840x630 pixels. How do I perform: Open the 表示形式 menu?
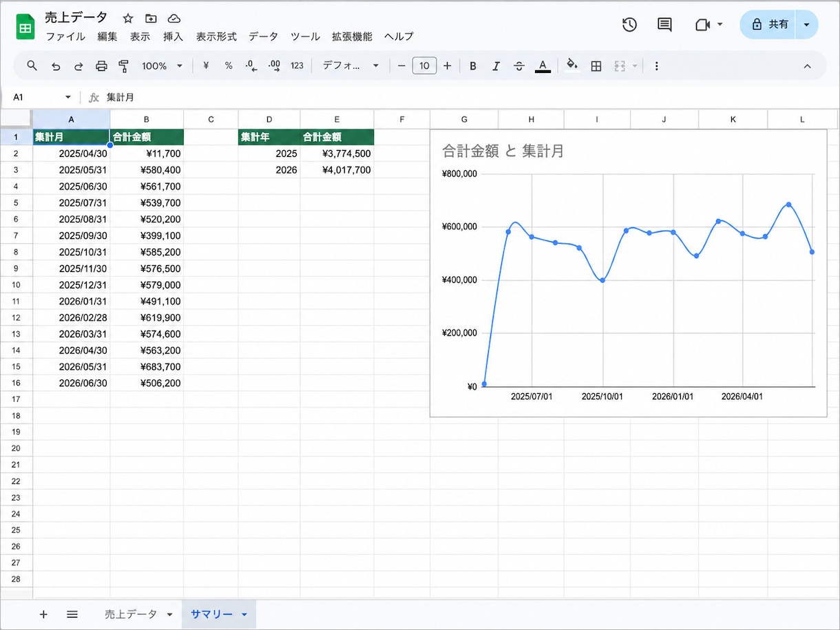[216, 36]
